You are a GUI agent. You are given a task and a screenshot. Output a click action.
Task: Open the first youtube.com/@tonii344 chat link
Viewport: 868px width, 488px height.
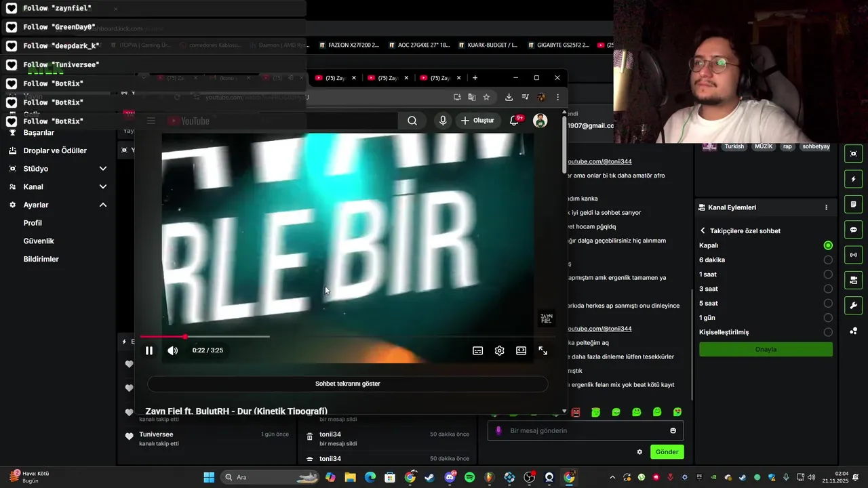click(x=599, y=161)
